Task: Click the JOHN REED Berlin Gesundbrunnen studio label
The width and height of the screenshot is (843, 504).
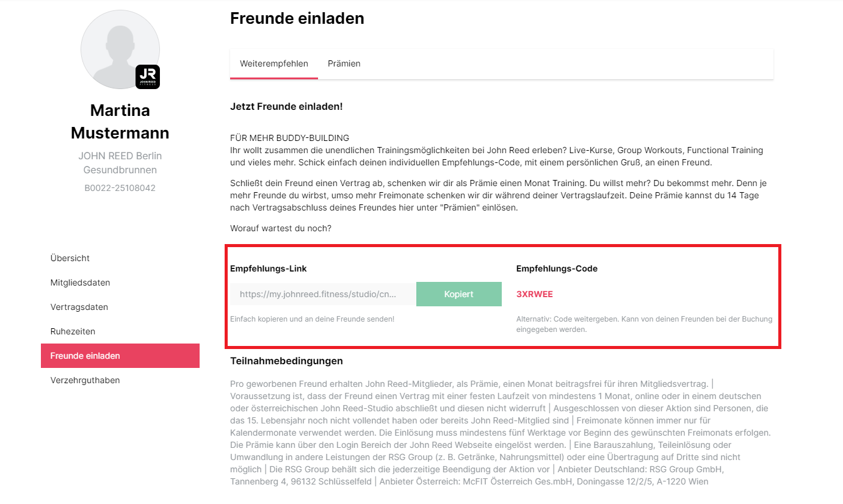Action: (120, 163)
